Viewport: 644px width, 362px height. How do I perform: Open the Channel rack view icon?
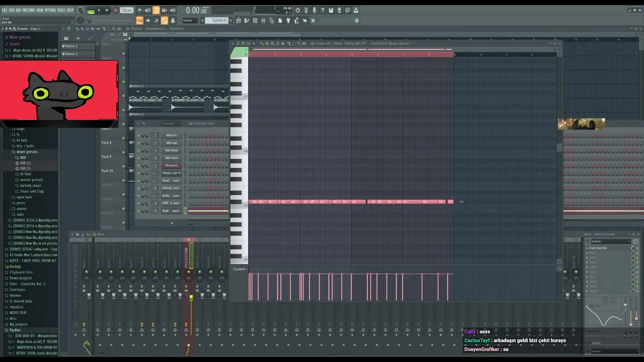(x=255, y=20)
